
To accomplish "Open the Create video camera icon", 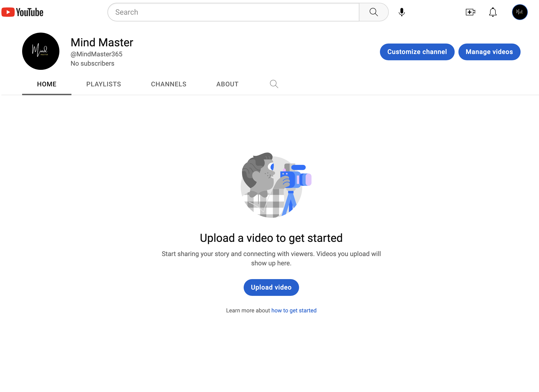I will click(470, 12).
